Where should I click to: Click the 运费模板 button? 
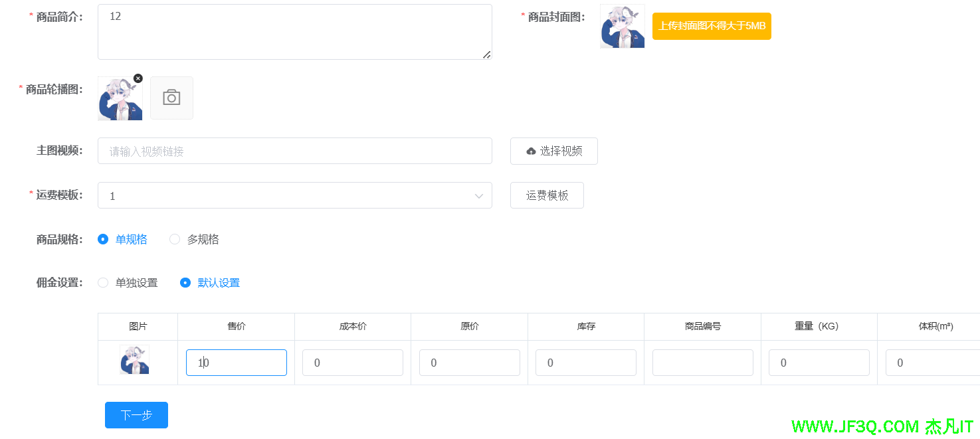tap(547, 195)
